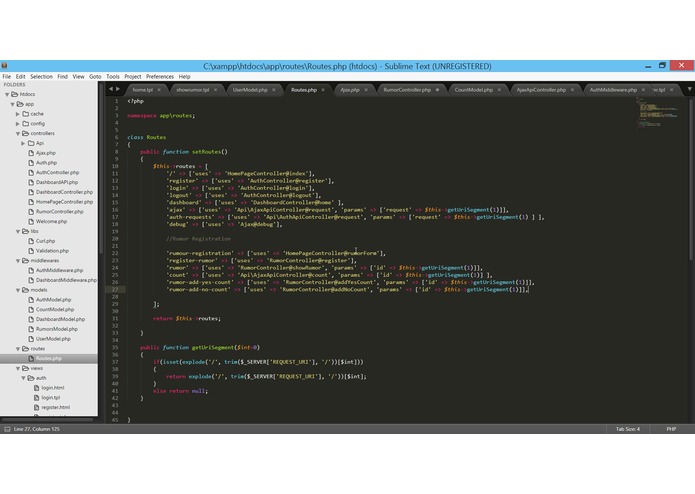Click the file icon beside login.html
Viewport: 695px width, 494px height.
[x=37, y=388]
